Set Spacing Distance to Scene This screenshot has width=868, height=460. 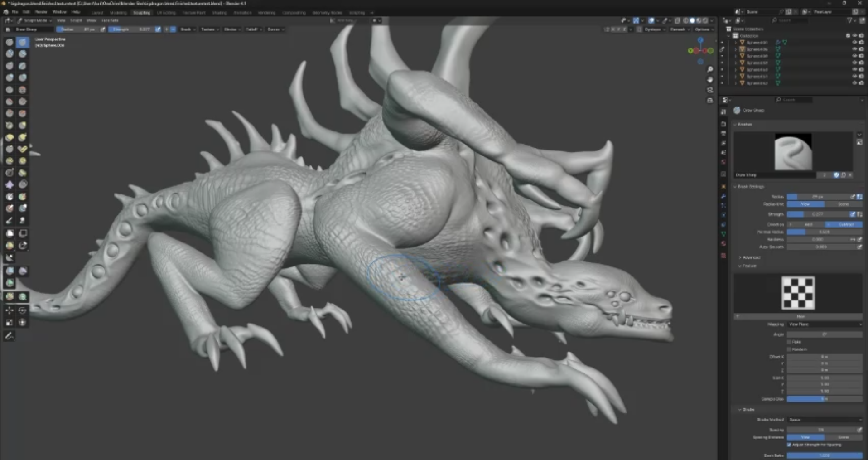[x=844, y=437]
